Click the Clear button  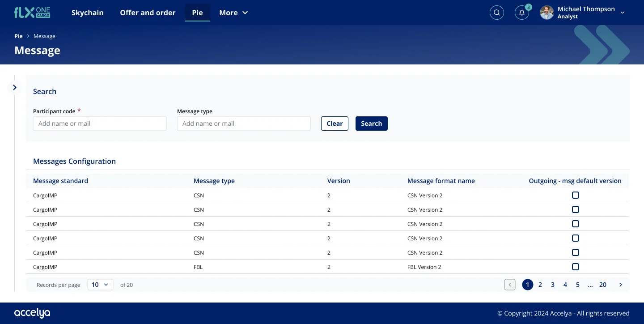tap(335, 124)
